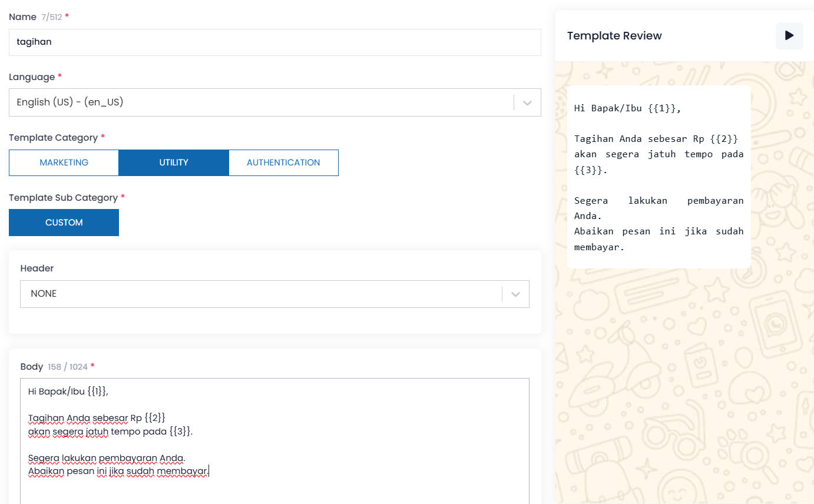Click the message bubble in template preview

[659, 177]
